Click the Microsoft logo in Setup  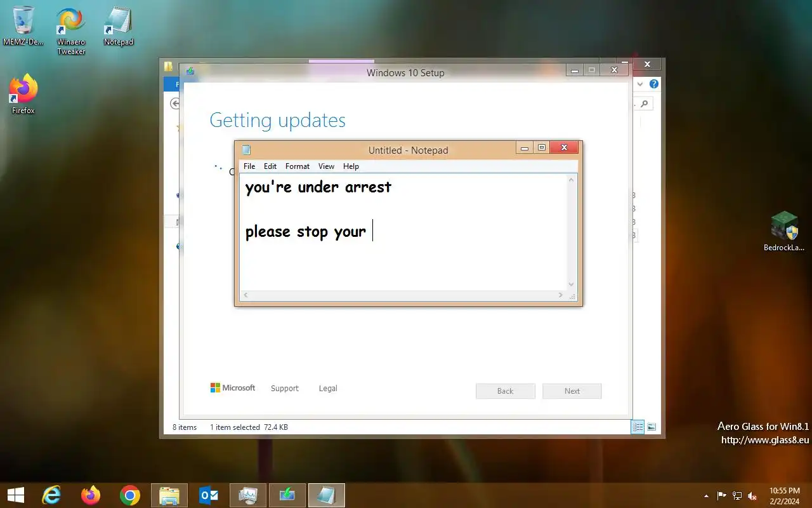[x=233, y=388]
